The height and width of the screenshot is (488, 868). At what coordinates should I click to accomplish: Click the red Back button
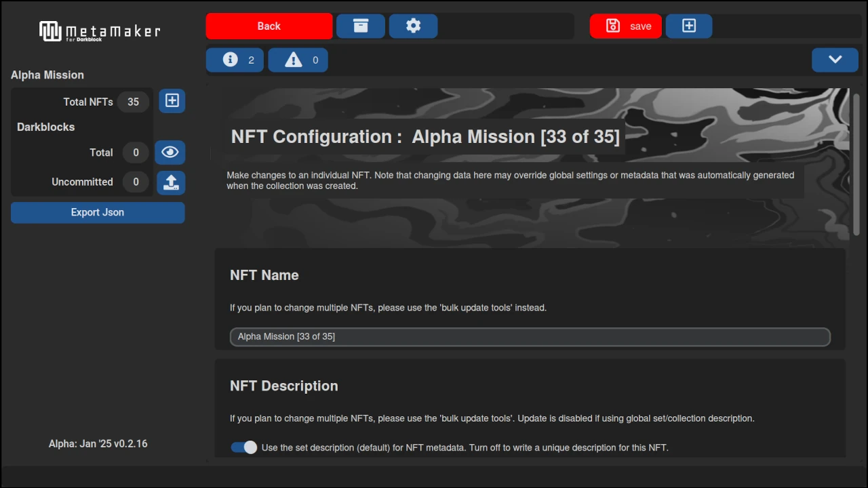coord(269,26)
